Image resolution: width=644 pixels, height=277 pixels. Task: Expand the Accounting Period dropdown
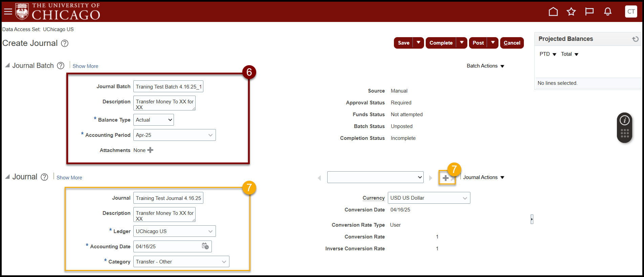click(x=210, y=135)
